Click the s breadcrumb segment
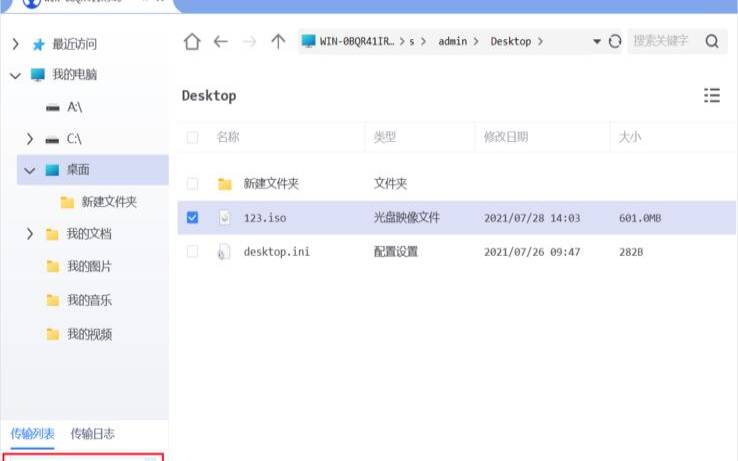This screenshot has width=738, height=461. 412,42
